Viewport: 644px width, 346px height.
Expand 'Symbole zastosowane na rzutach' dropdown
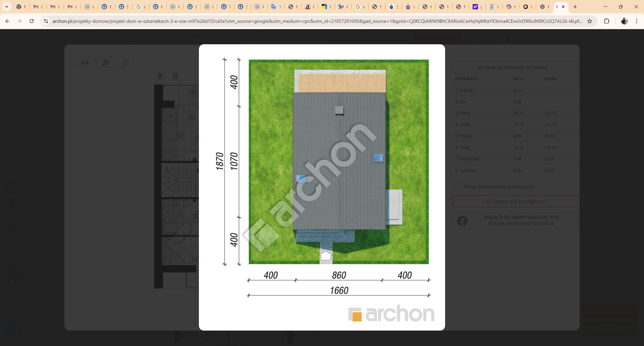515,67
